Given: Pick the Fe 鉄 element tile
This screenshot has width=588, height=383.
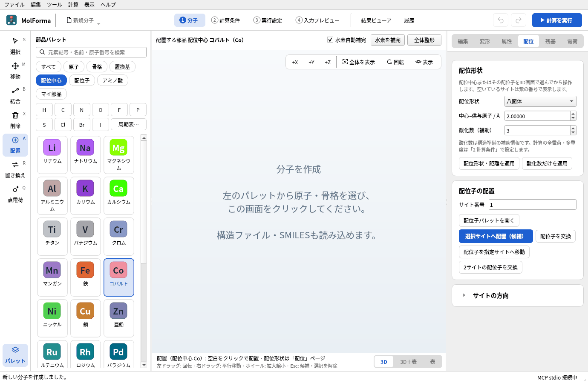Looking at the screenshot, I should coord(86,277).
